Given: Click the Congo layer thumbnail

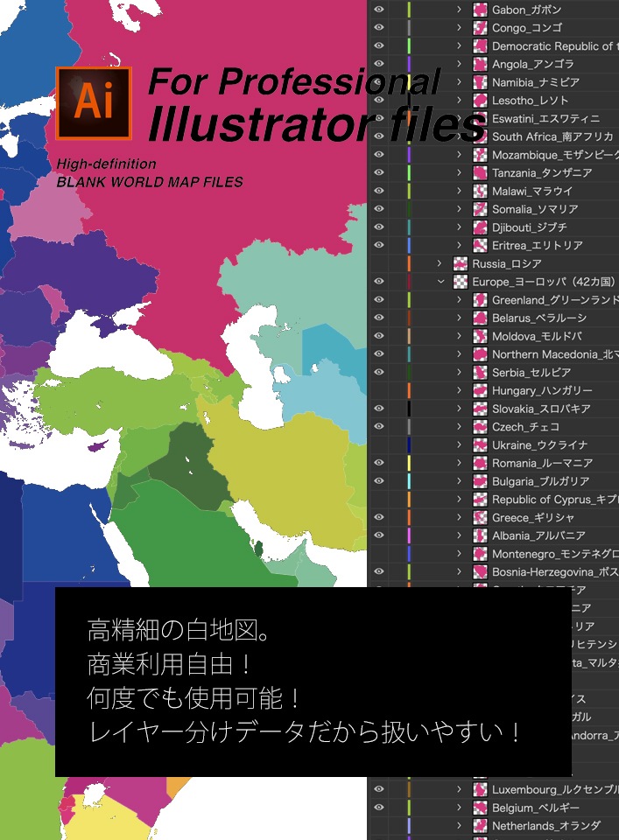Looking at the screenshot, I should 480,27.
